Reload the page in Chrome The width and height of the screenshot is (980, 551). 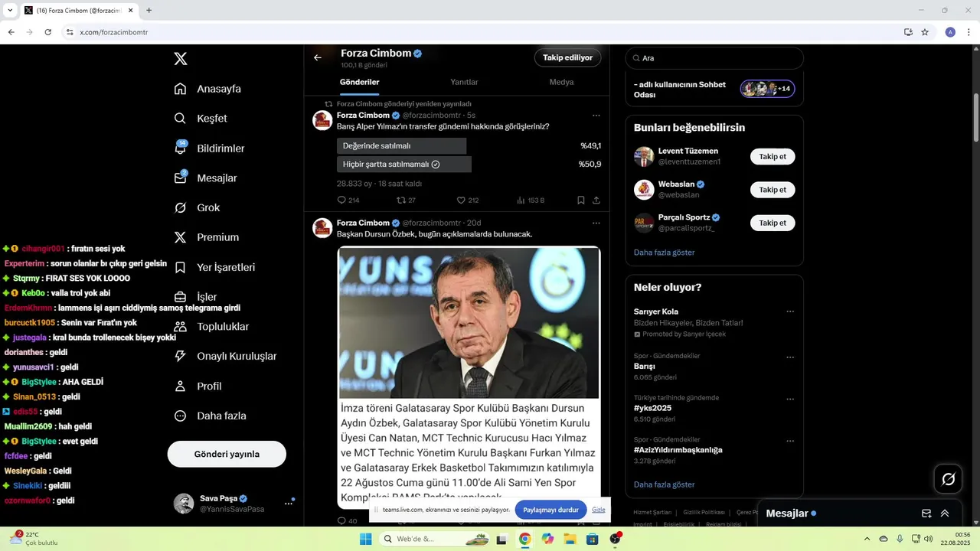[x=47, y=32]
